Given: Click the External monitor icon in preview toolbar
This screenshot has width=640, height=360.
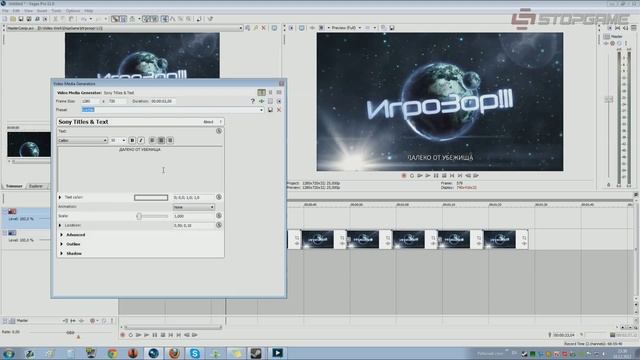Looking at the screenshot, I should click(x=302, y=28).
